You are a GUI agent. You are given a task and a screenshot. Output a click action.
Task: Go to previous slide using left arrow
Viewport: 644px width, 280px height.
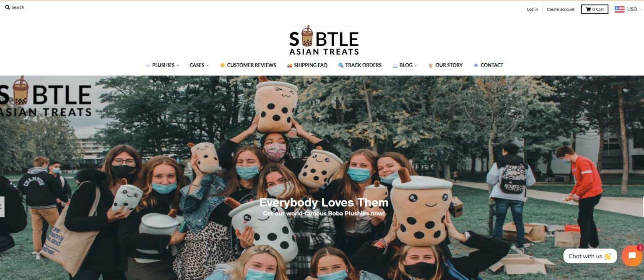pos(2,207)
